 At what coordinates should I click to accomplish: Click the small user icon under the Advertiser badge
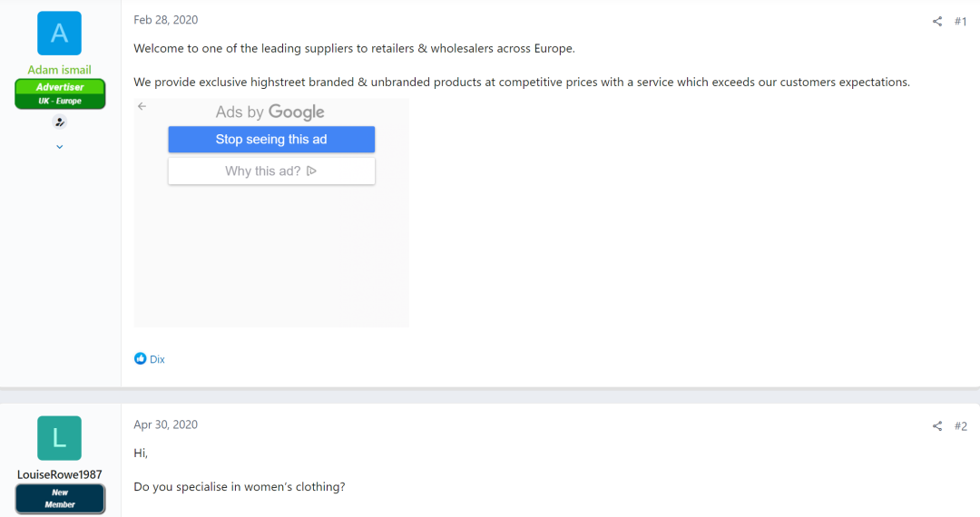tap(60, 122)
